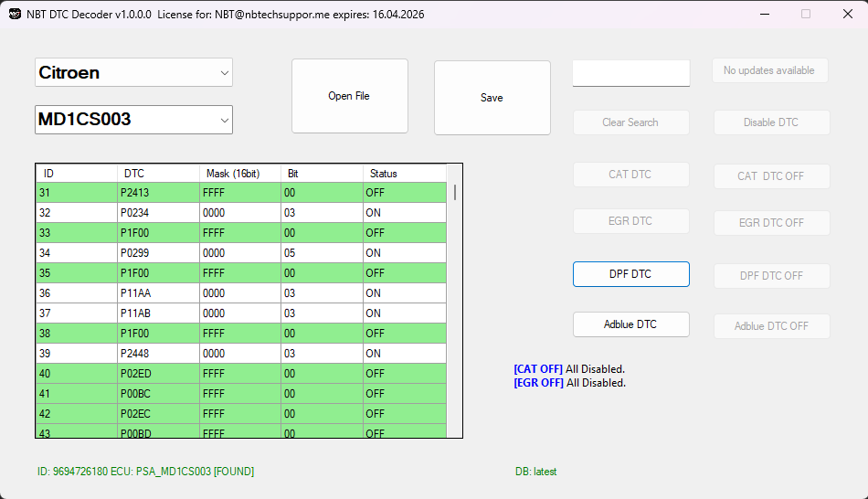The height and width of the screenshot is (499, 868).
Task: Click the DTC column header
Action: click(158, 174)
